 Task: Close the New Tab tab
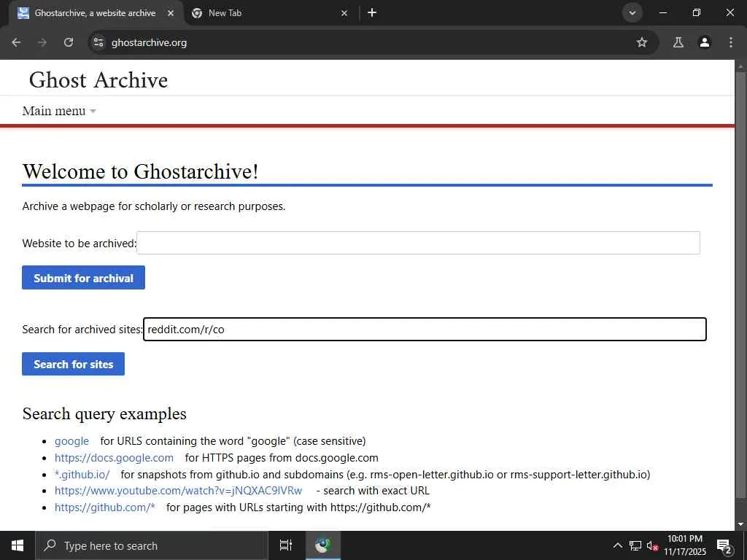pyautogui.click(x=344, y=13)
